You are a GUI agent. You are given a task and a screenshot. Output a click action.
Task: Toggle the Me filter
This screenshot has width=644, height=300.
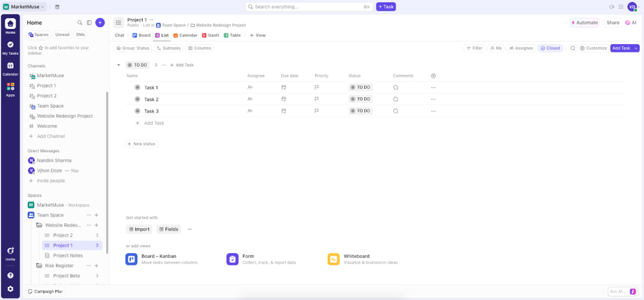point(496,48)
